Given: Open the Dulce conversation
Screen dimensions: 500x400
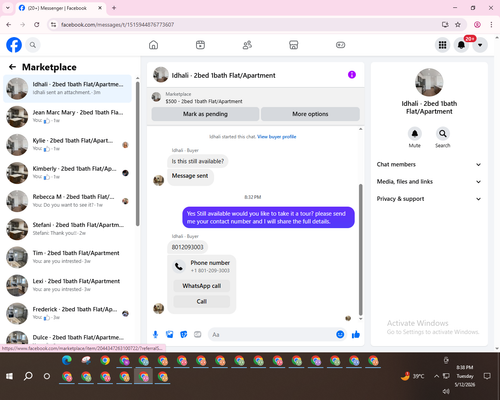Looking at the screenshot, I should pyautogui.click(x=67, y=337).
